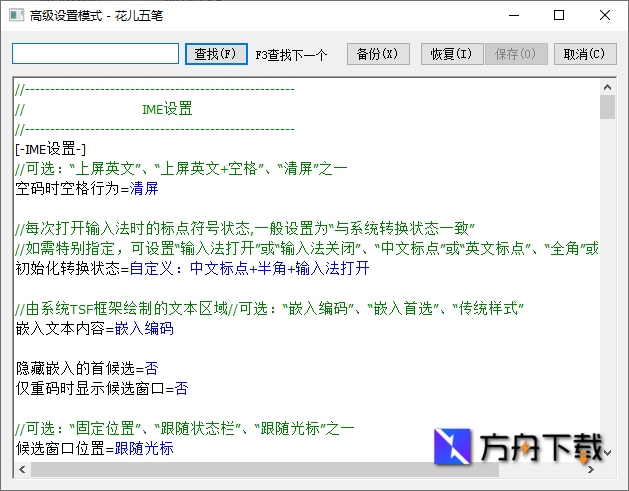The image size is (629, 491).
Task: Minimize the 高级设置模式 window
Action: click(514, 16)
